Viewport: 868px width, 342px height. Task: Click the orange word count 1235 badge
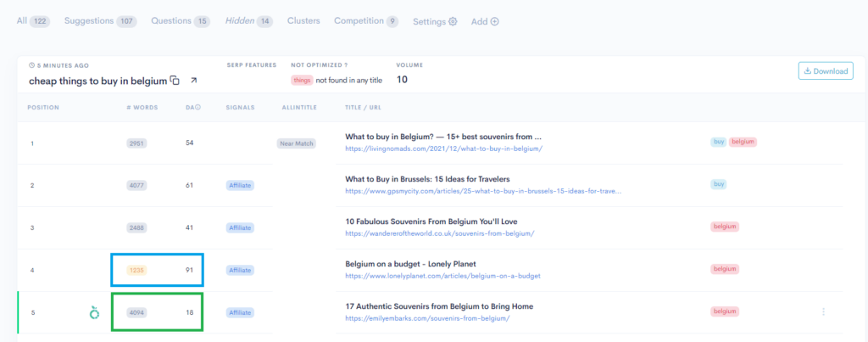click(x=136, y=270)
